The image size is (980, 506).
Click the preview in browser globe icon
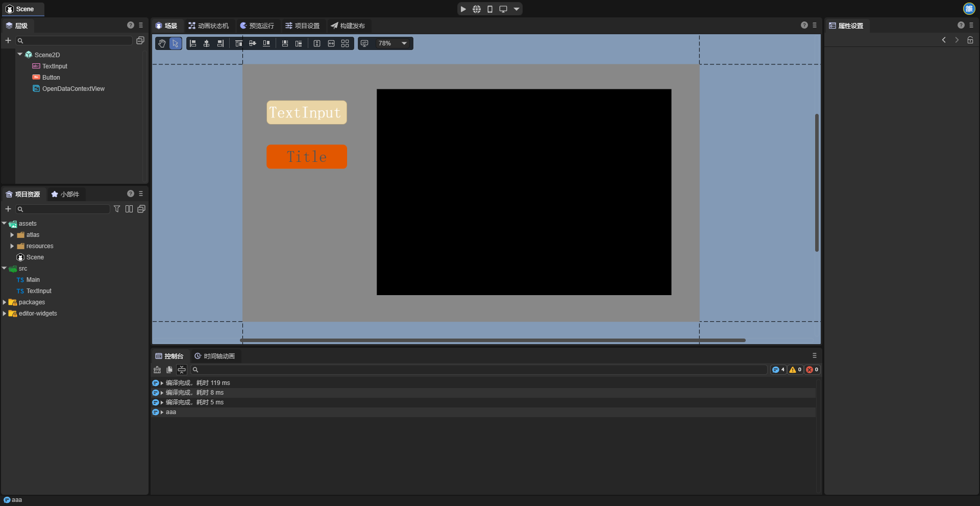pyautogui.click(x=476, y=9)
